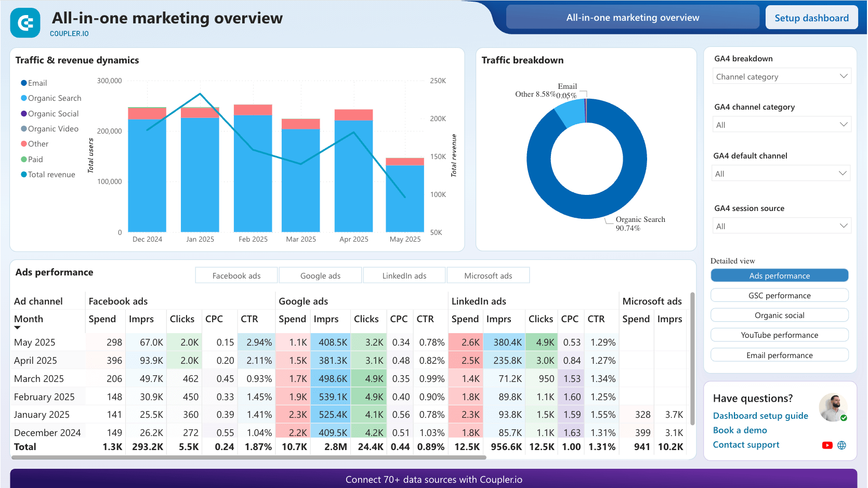Click the Organic Social color swatch in the legend
Screen dimensions: 868x488
click(x=23, y=113)
